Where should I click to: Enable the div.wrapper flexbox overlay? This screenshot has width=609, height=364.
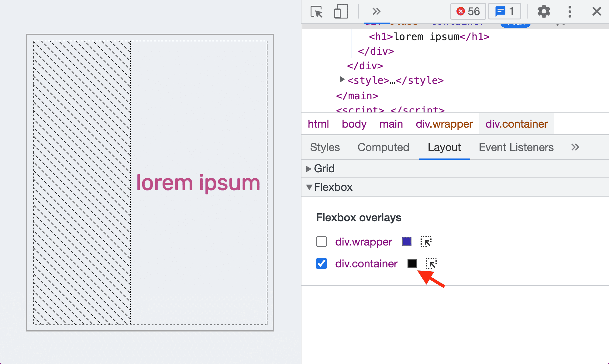point(322,242)
